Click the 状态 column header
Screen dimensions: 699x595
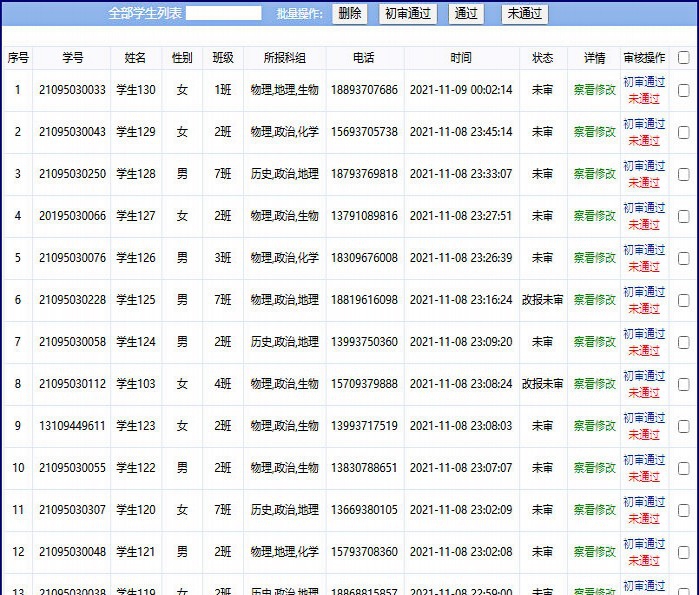point(543,57)
